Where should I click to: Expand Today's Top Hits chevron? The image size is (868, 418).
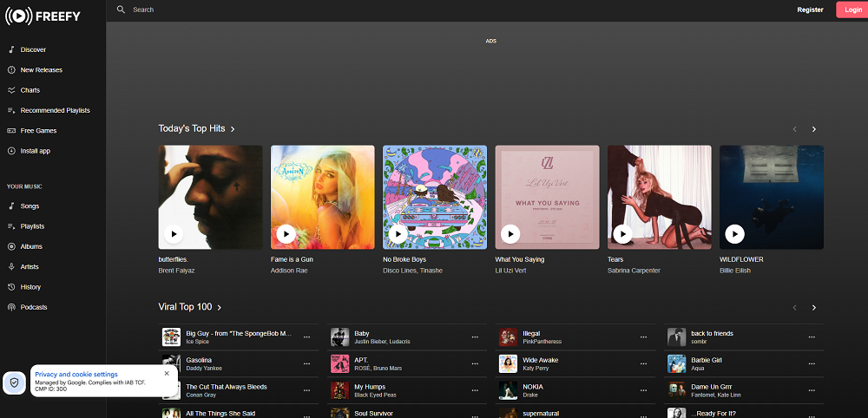(x=233, y=129)
